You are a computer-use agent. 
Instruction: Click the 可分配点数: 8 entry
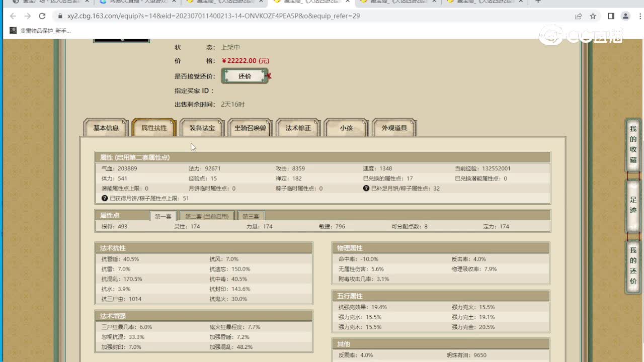coord(410,227)
